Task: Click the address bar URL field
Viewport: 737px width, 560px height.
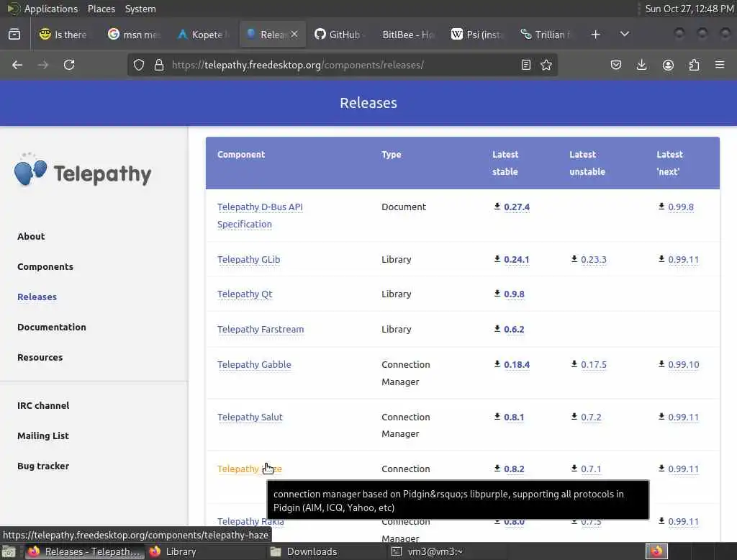Action: 342,65
